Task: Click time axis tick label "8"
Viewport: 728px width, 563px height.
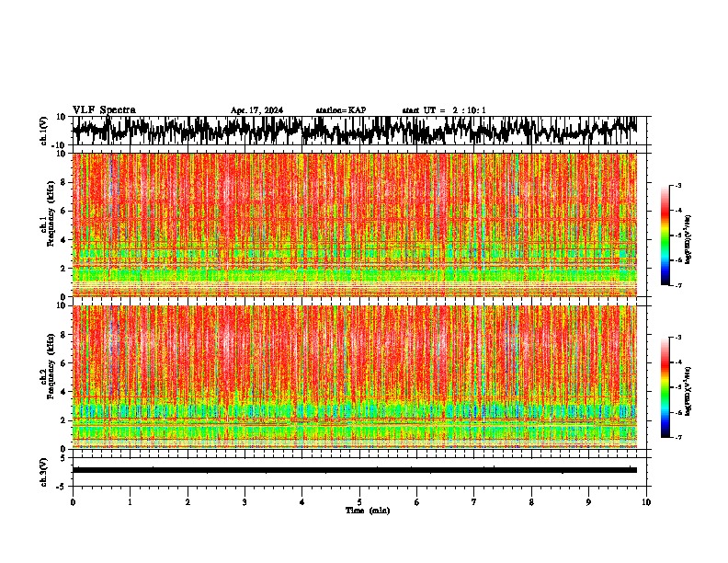Action: (x=531, y=502)
